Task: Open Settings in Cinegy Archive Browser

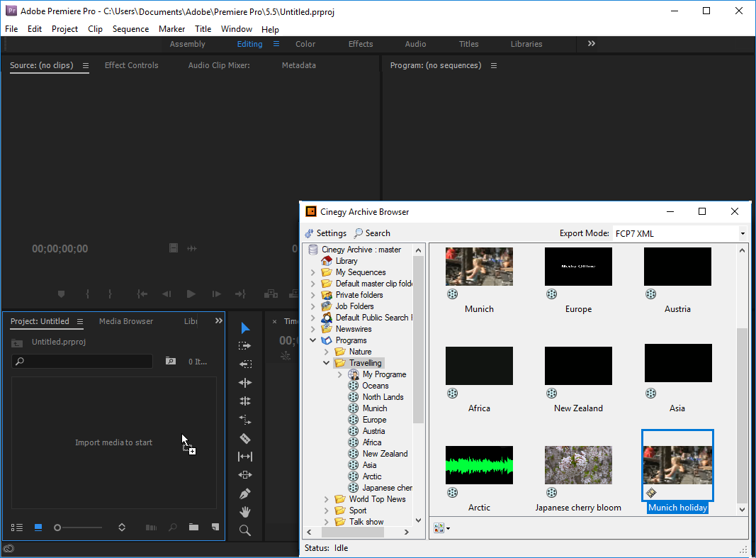Action: pyautogui.click(x=325, y=233)
